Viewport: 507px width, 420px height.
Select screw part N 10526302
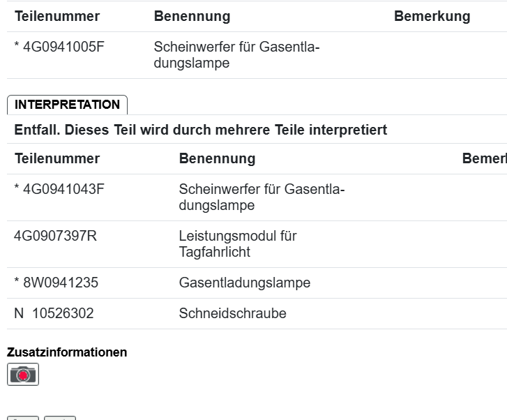point(54,313)
